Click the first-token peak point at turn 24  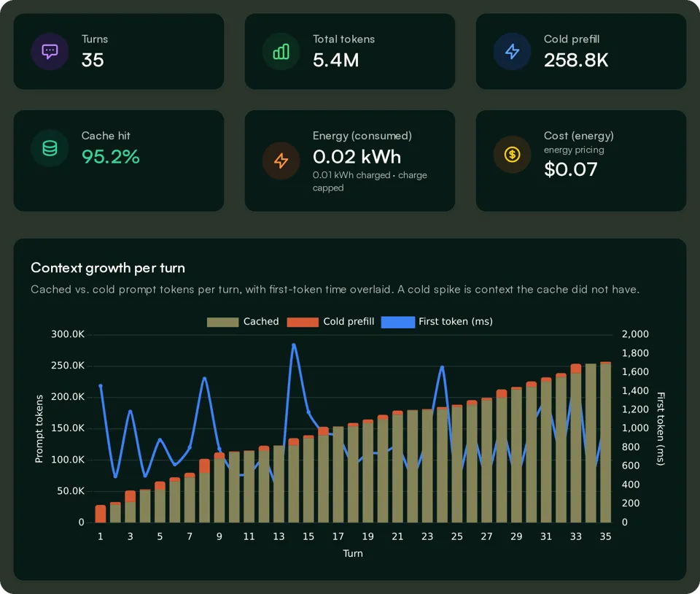442,368
